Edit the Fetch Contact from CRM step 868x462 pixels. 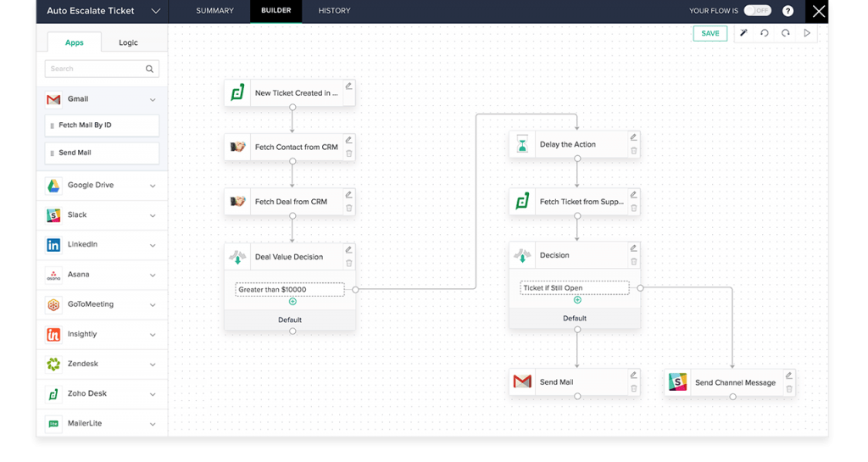[348, 140]
